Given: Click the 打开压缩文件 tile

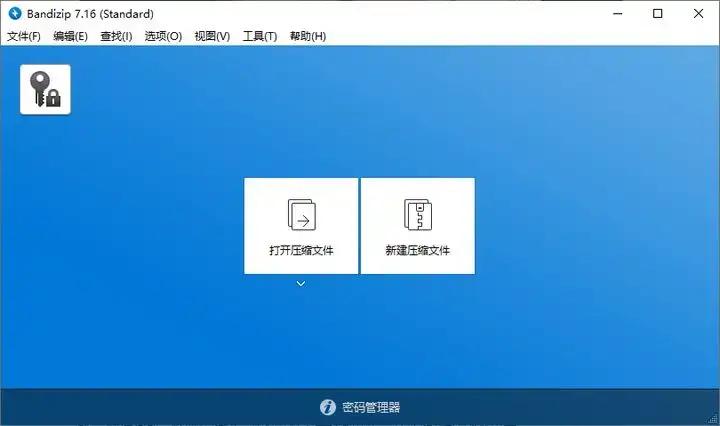Looking at the screenshot, I should [x=301, y=226].
